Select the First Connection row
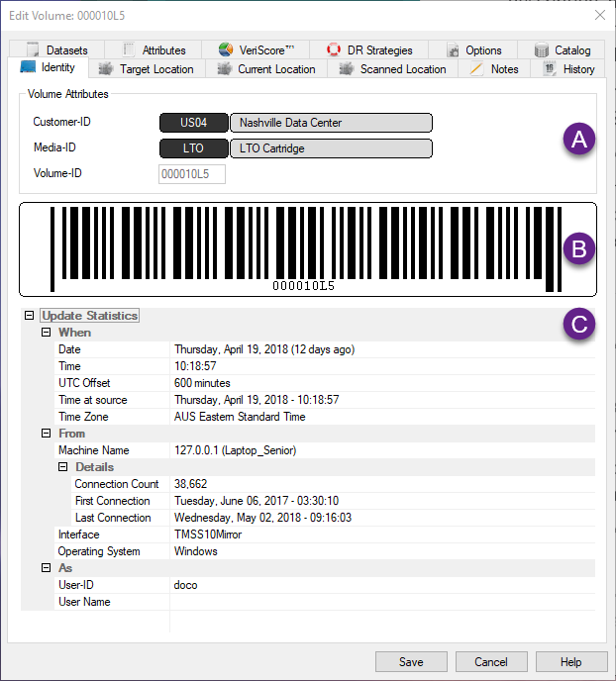Viewport: 616px width, 681px height. 333,501
